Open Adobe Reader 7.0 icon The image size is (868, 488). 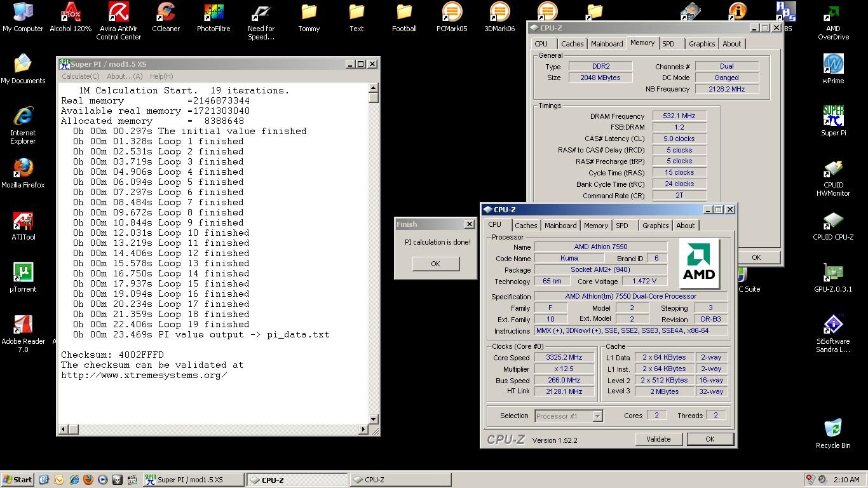tap(23, 334)
